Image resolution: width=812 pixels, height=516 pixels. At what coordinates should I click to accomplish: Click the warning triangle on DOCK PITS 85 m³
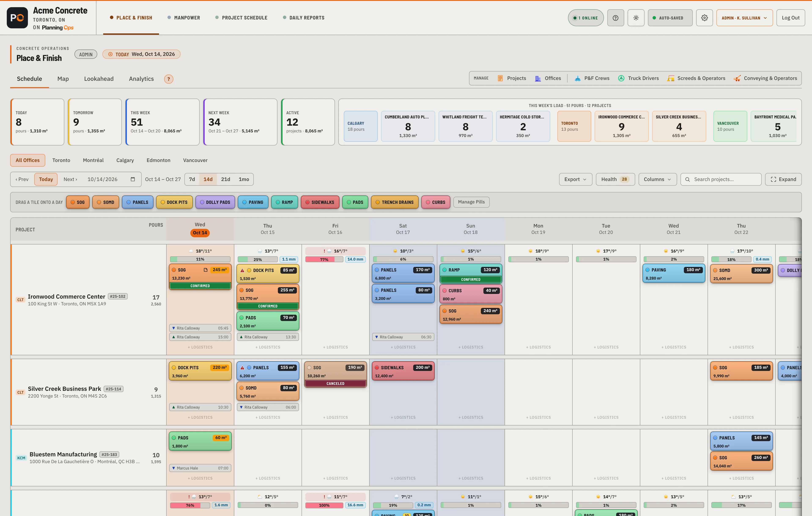click(242, 270)
